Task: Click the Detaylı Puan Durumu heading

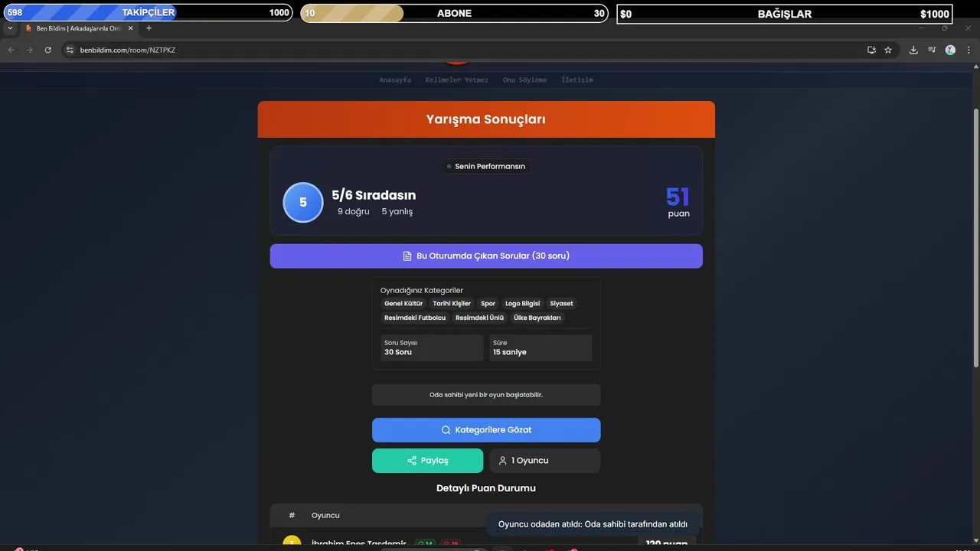Action: [486, 488]
